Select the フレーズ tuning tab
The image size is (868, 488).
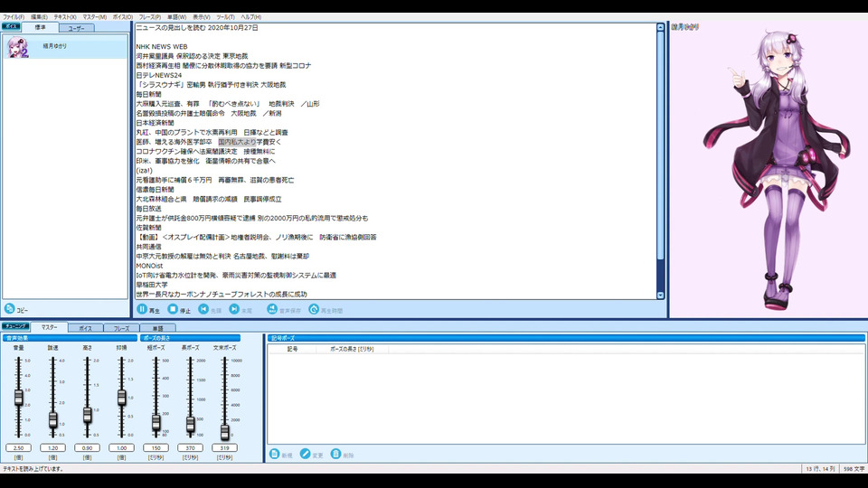(121, 328)
